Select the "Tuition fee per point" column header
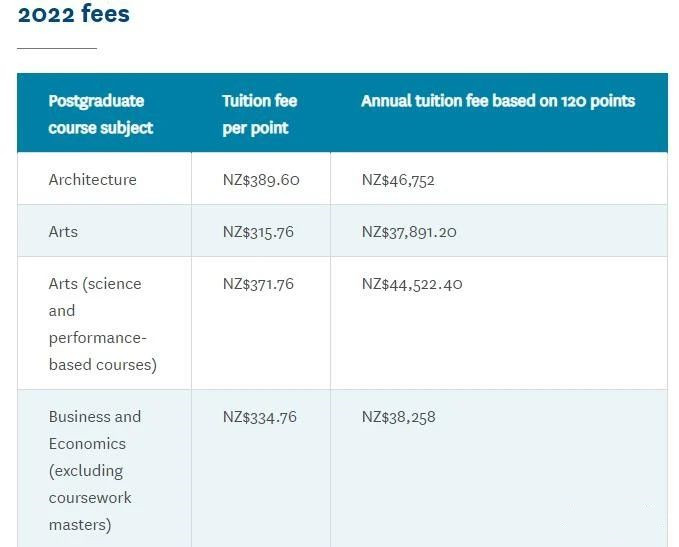679x547 pixels. [259, 114]
